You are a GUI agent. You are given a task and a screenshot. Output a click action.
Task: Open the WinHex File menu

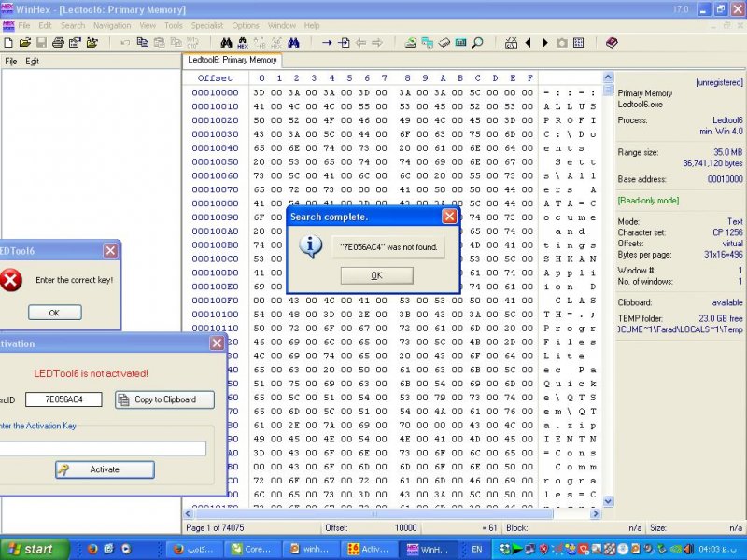tap(24, 26)
